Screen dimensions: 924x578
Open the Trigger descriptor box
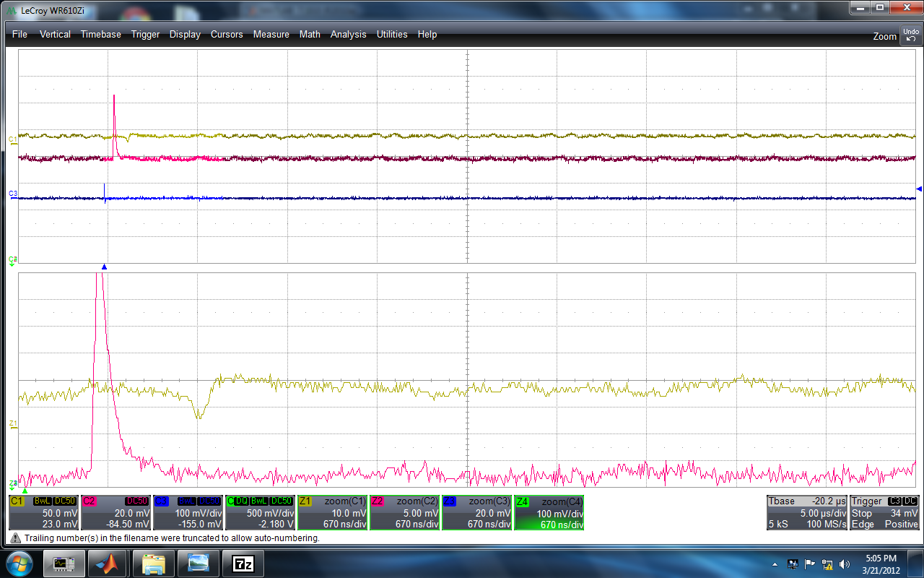point(885,512)
